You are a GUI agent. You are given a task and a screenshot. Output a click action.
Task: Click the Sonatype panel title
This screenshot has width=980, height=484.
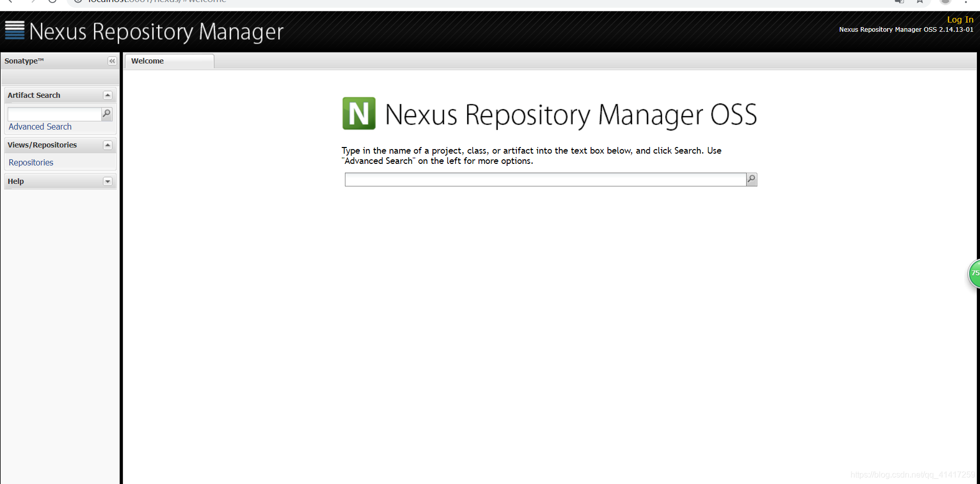click(x=24, y=61)
